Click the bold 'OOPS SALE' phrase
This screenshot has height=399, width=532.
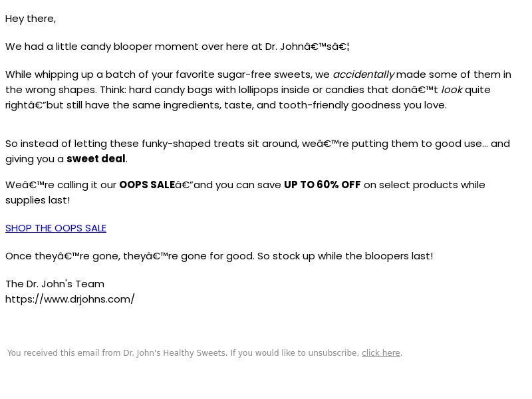coord(147,185)
